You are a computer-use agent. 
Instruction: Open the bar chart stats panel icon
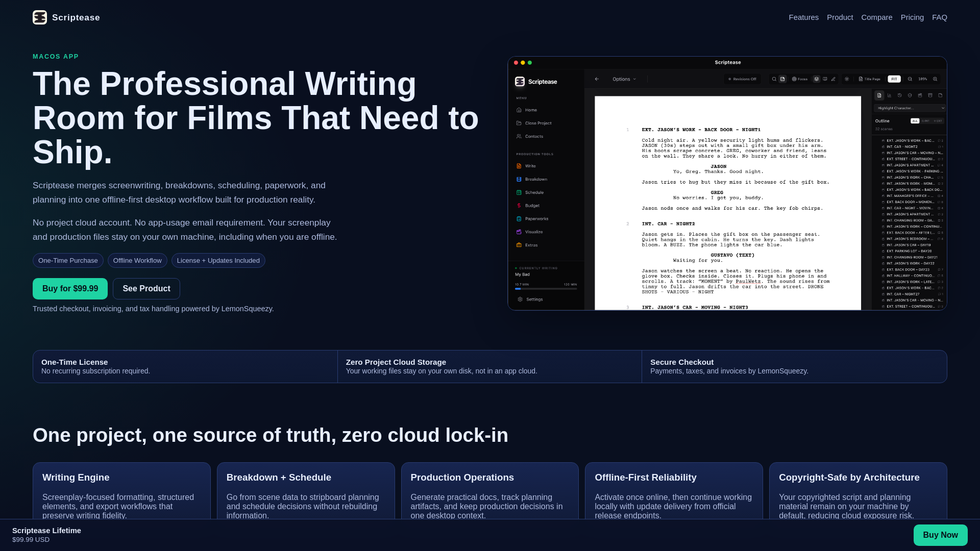click(889, 95)
